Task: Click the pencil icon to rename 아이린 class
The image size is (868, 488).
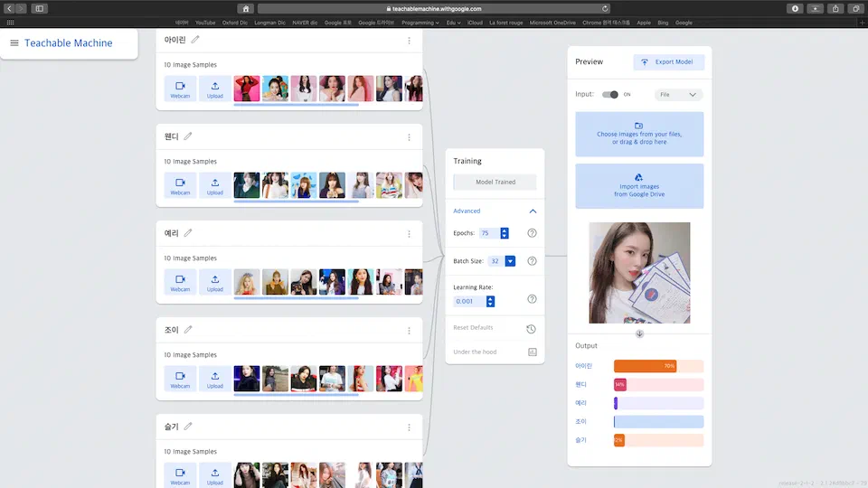Action: click(x=195, y=40)
